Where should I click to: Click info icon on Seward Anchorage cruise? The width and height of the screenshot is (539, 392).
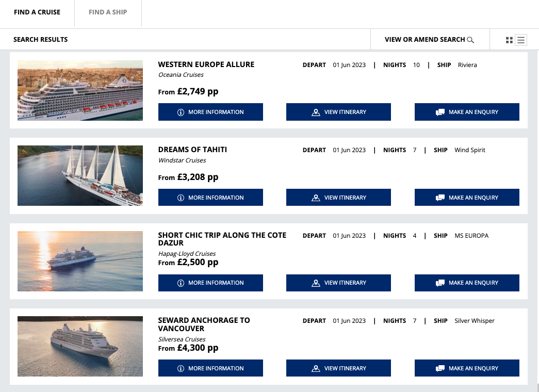[x=181, y=368]
